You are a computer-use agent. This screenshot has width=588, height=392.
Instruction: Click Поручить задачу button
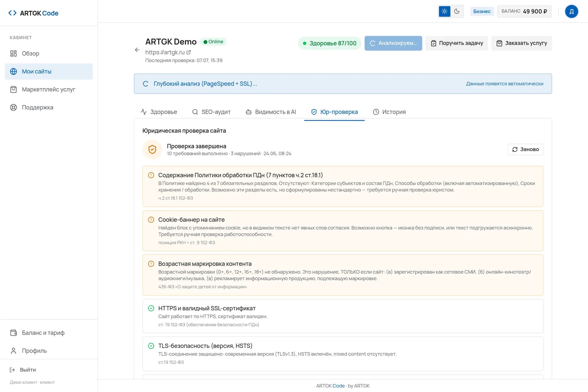pos(457,43)
